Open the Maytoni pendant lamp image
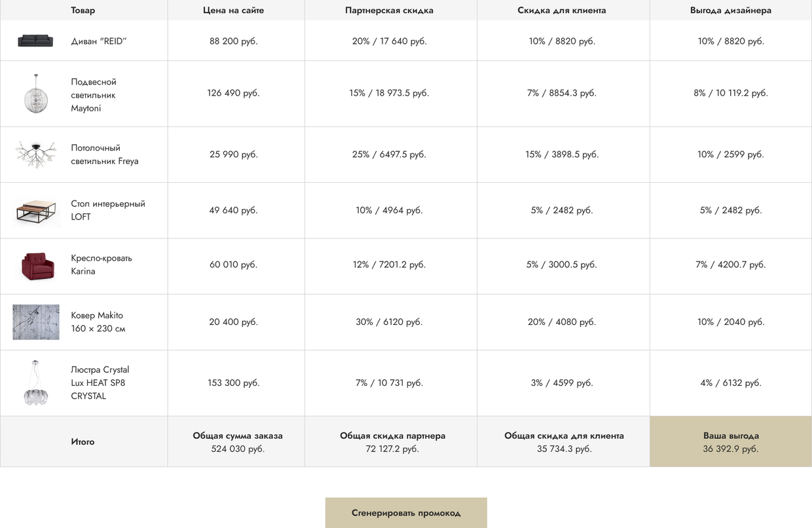The image size is (812, 528). pos(35,94)
